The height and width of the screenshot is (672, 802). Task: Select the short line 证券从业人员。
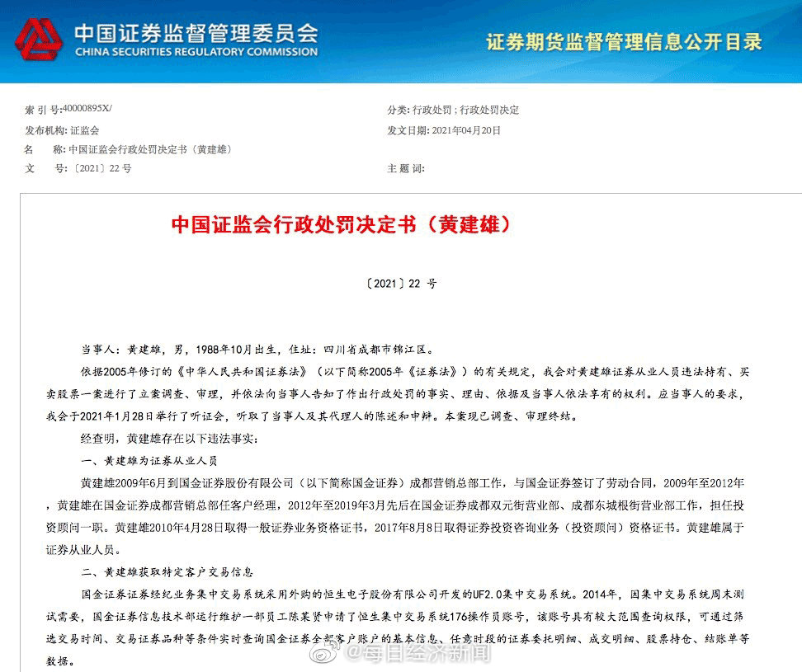[84, 550]
